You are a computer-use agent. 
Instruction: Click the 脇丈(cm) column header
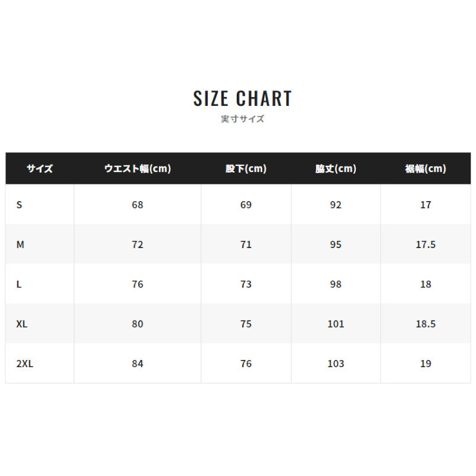coord(336,168)
